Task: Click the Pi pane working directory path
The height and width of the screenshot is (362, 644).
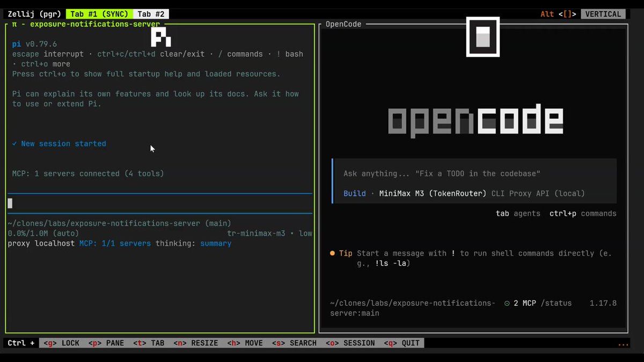Action: [x=119, y=223]
